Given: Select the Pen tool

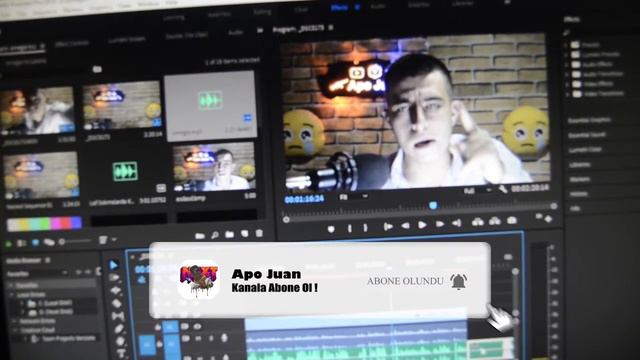Looking at the screenshot, I should point(119,329).
